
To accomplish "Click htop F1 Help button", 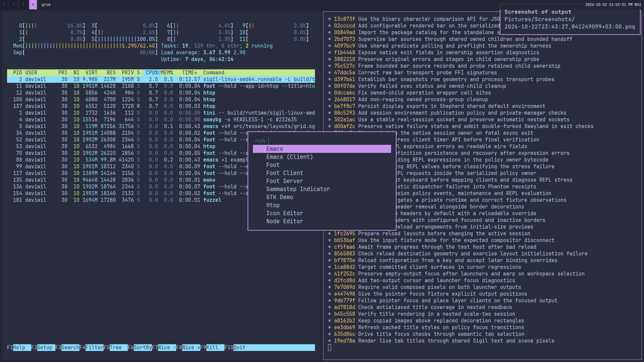I will (19, 348).
